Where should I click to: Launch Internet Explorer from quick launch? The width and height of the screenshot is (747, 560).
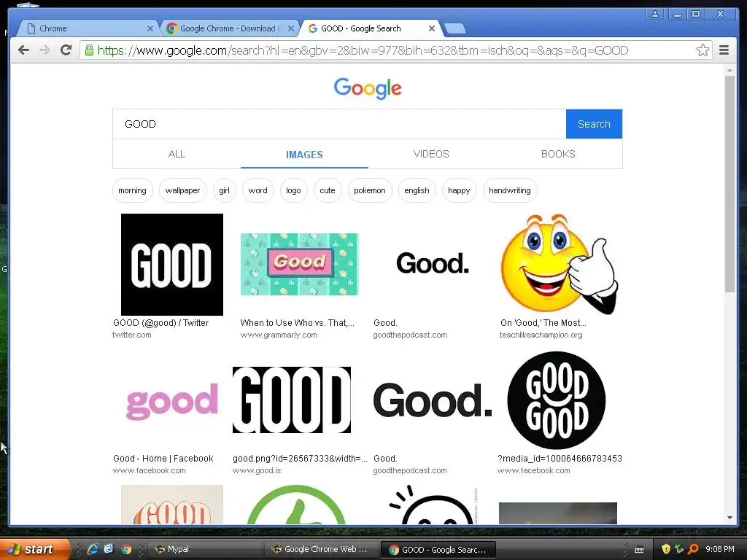93,549
